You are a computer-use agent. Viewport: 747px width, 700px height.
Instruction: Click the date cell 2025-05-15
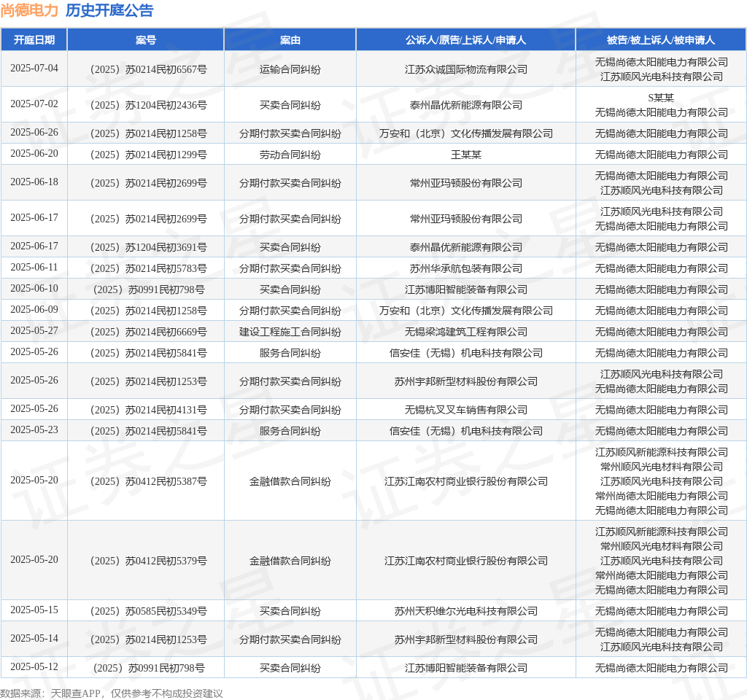tap(34, 610)
